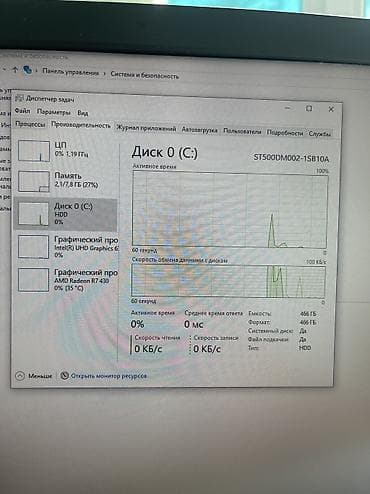Select the ЦП performance item
The width and height of the screenshot is (370, 494).
point(67,150)
